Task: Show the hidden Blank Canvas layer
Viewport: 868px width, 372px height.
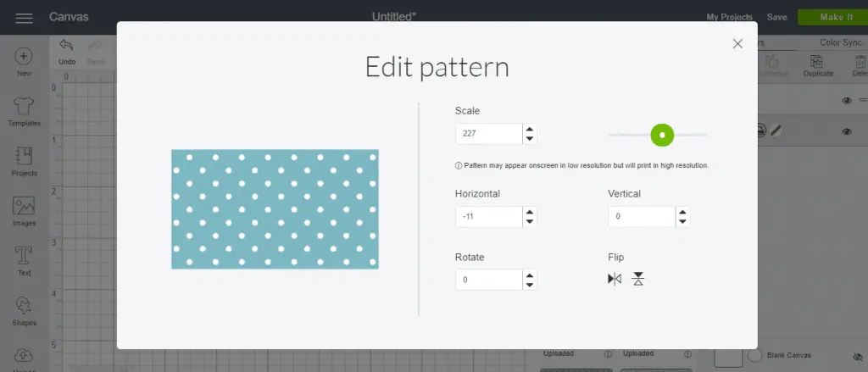Action: pyautogui.click(x=858, y=356)
